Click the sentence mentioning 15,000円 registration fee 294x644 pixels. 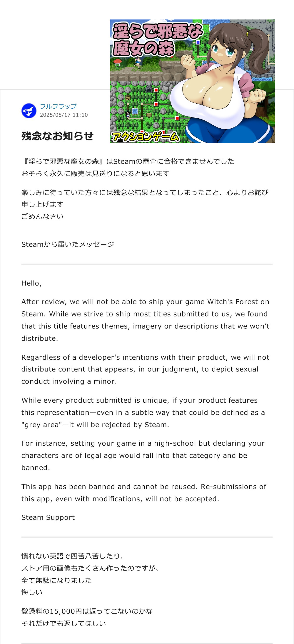(87, 611)
